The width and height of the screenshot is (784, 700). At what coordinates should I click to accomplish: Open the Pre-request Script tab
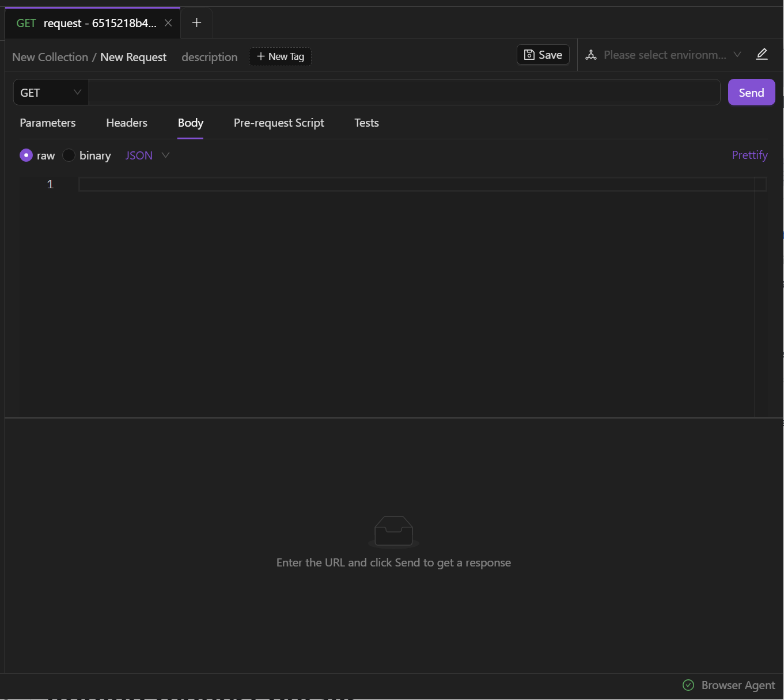279,123
